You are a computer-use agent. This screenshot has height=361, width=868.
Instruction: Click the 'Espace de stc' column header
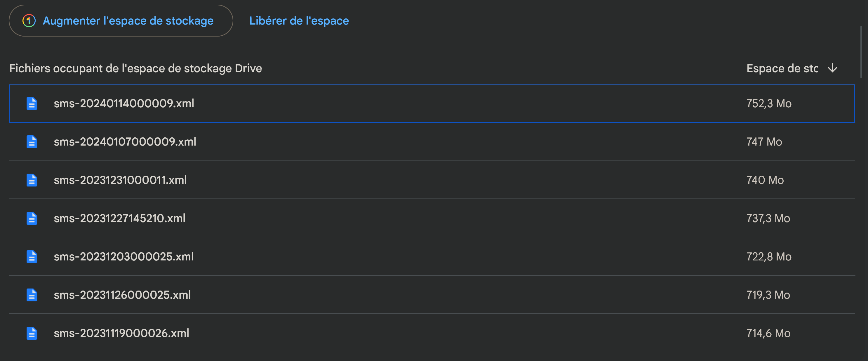pos(782,68)
